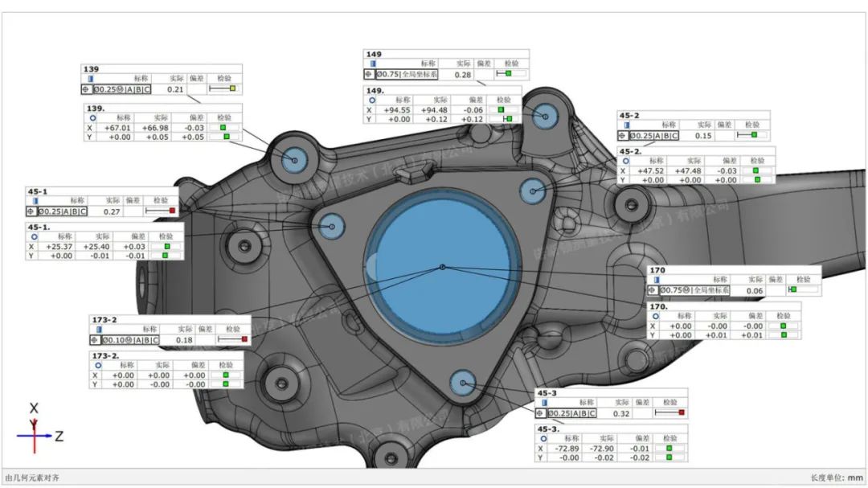Click the circle element icon in label 173-2.
The height and width of the screenshot is (488, 868).
tap(98, 366)
